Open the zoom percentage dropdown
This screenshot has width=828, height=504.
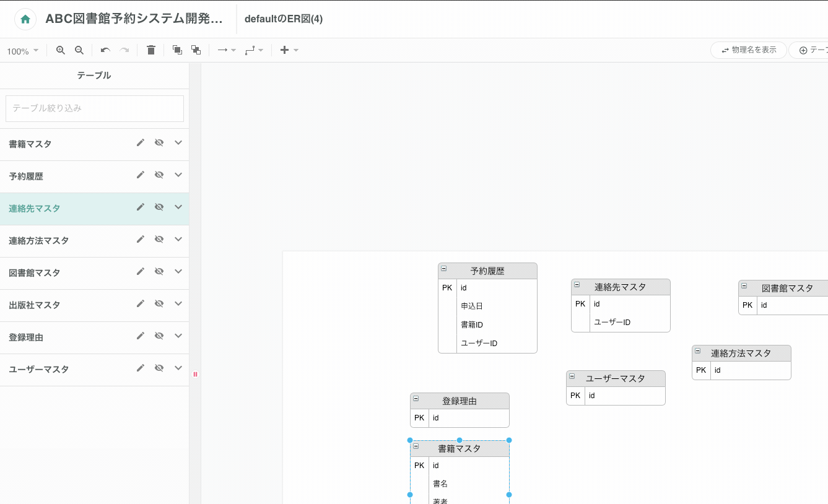pyautogui.click(x=23, y=50)
